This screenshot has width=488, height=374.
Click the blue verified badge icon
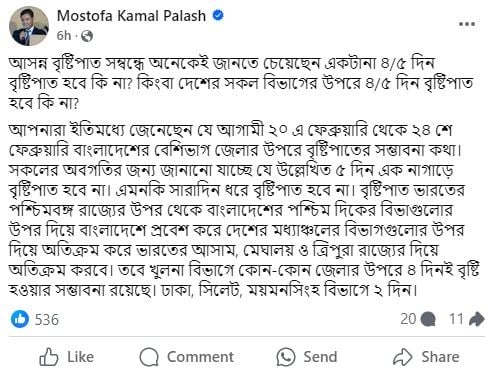click(x=218, y=16)
